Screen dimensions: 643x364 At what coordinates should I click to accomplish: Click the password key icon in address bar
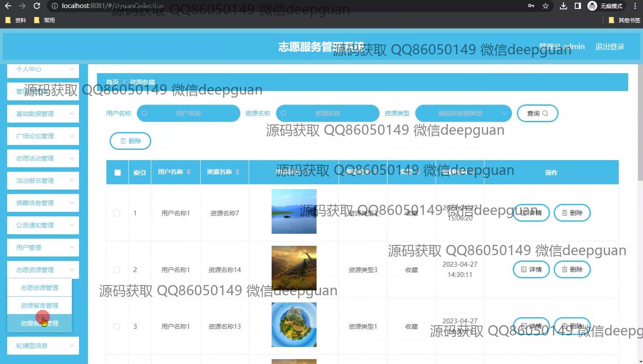click(x=531, y=6)
